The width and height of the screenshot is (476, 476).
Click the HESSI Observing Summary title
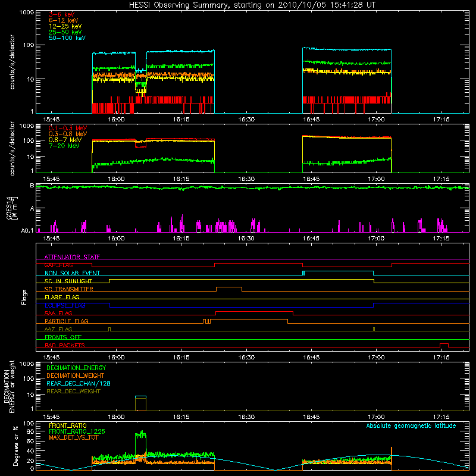click(x=252, y=5)
